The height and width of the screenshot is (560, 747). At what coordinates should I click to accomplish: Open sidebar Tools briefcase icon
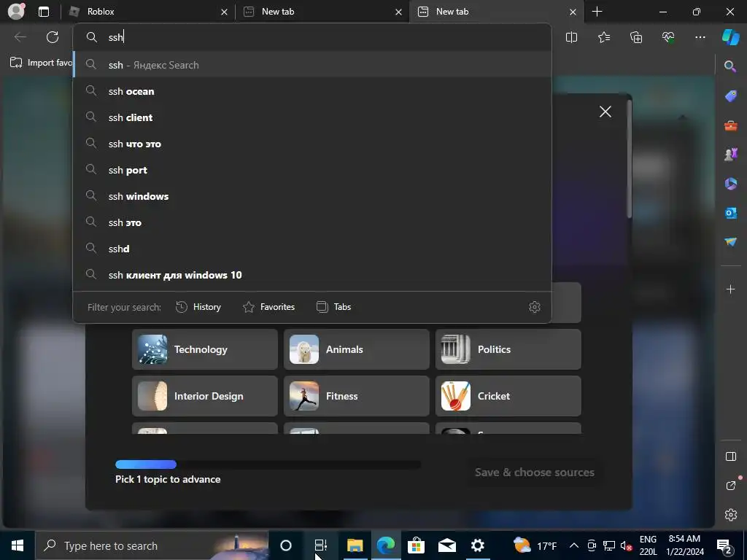pos(730,125)
